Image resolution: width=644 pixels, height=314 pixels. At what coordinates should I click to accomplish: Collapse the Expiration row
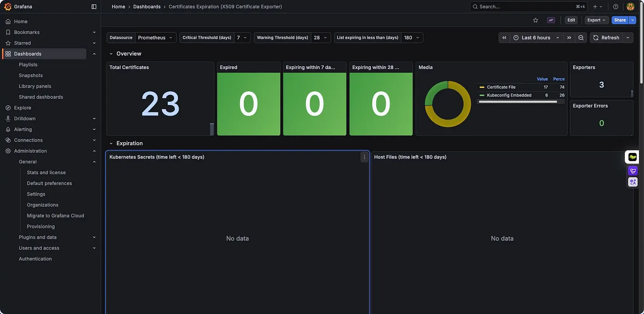coord(111,144)
